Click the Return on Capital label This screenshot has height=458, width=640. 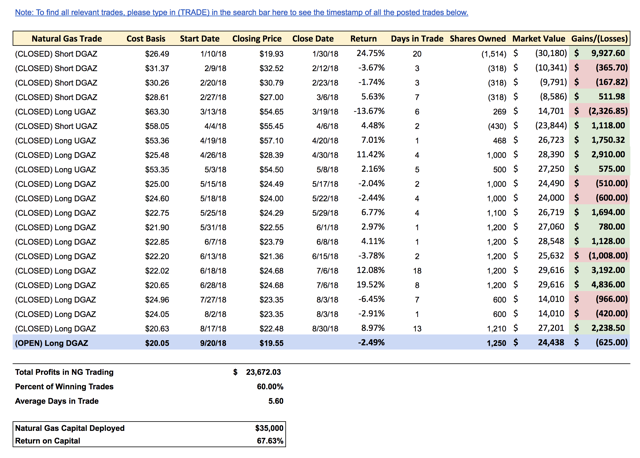pos(47,441)
